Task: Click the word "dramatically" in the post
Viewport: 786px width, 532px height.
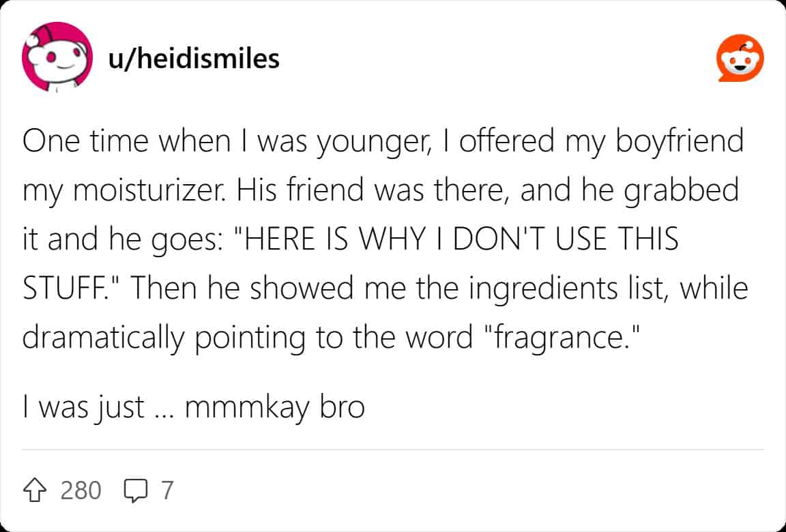Action: [x=104, y=337]
